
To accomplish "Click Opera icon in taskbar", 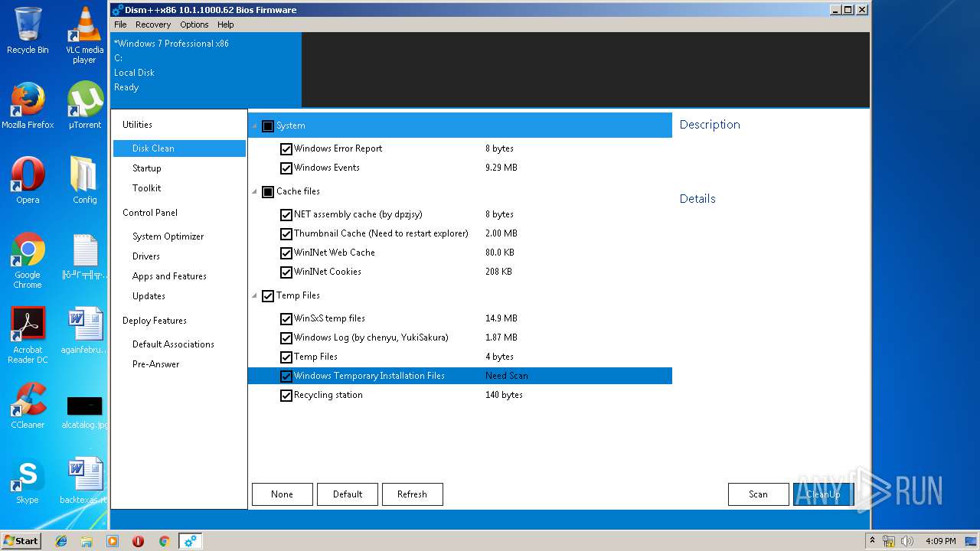I will [x=138, y=541].
